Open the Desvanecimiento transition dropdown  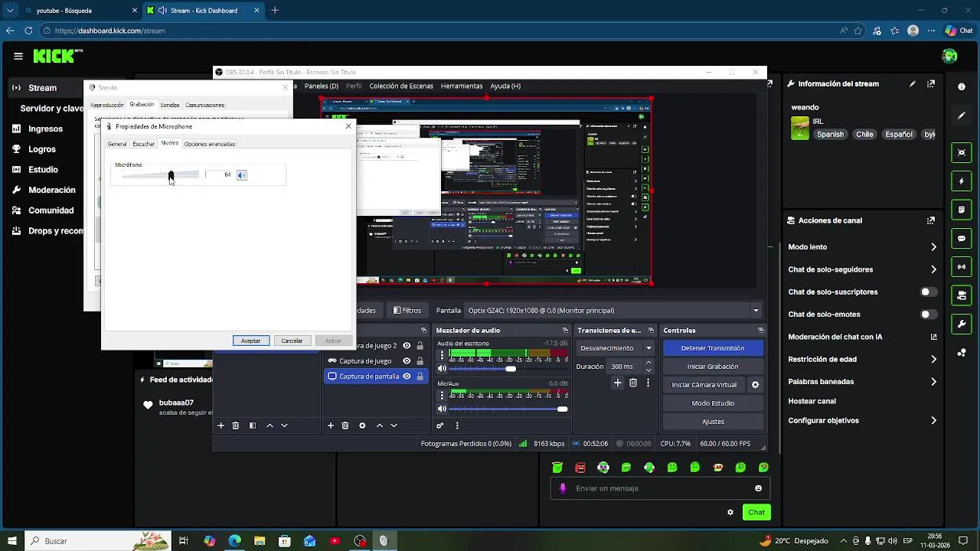click(648, 348)
